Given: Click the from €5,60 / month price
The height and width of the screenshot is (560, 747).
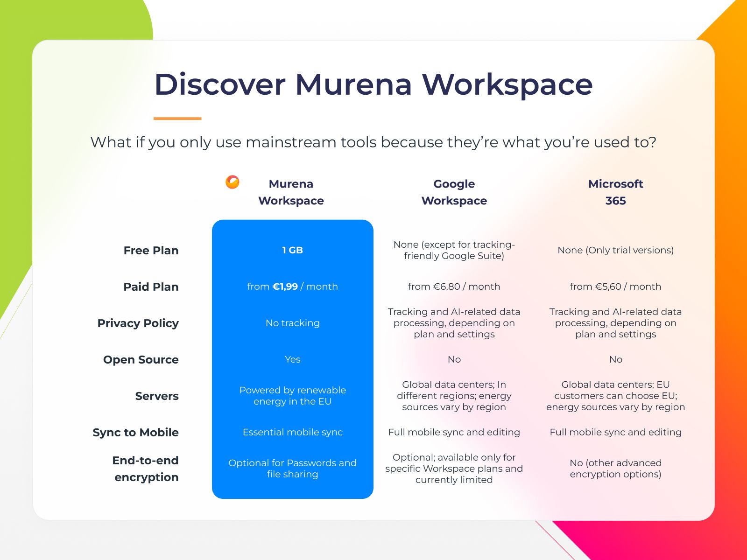Looking at the screenshot, I should pyautogui.click(x=615, y=287).
